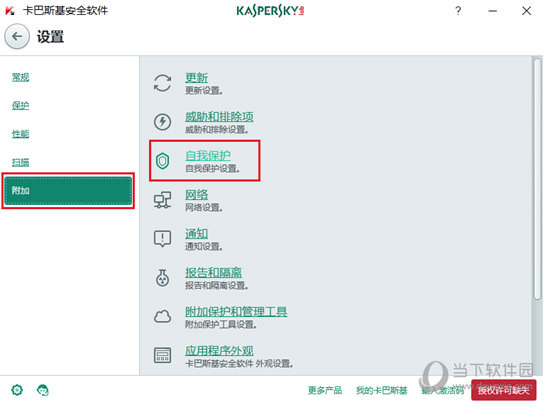The width and height of the screenshot is (550, 407).
Task: Click the 更新设置 description text
Action: point(204,91)
